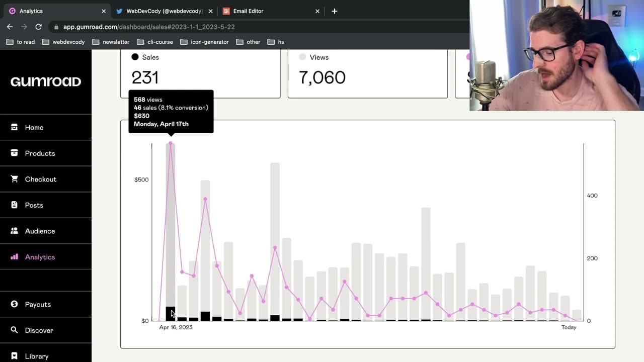Click the '$0' axis label
The height and width of the screenshot is (362, 644).
click(145, 321)
